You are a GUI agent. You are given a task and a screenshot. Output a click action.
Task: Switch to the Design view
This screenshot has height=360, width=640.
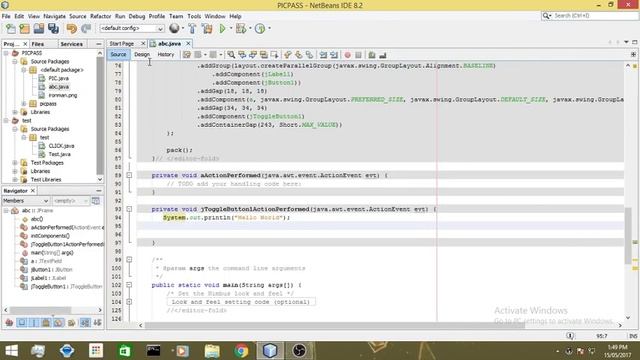point(142,54)
